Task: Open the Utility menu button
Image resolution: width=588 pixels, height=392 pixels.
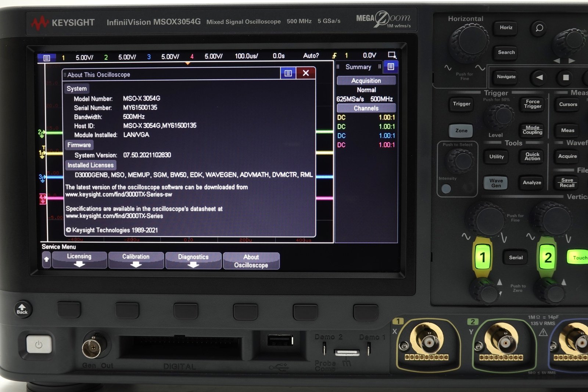Action: 496,157
